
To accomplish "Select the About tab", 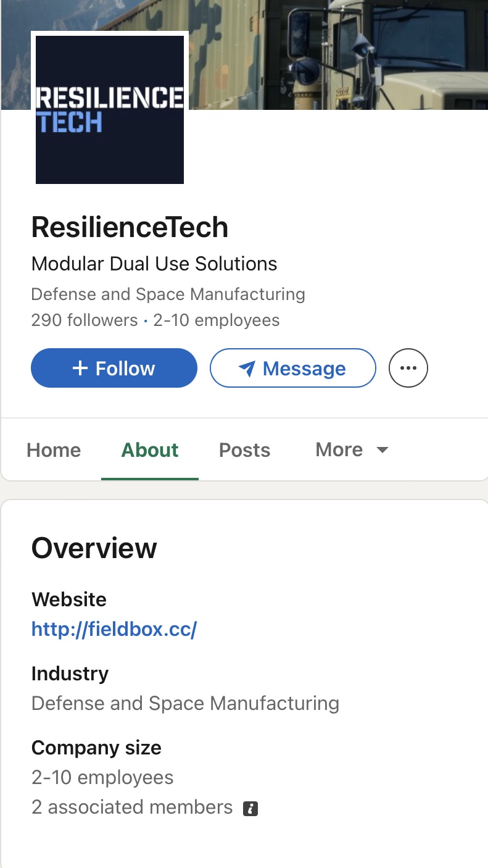I will [150, 450].
